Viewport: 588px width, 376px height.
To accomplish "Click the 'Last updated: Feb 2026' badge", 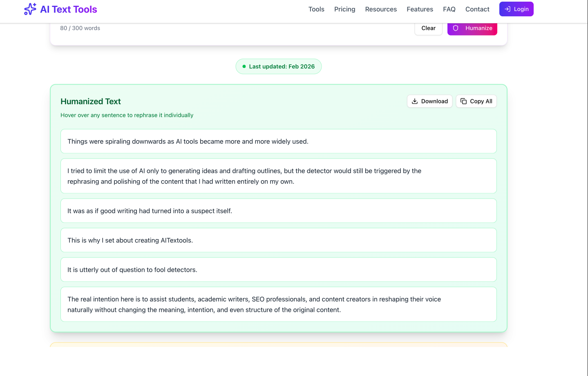I will (278, 66).
